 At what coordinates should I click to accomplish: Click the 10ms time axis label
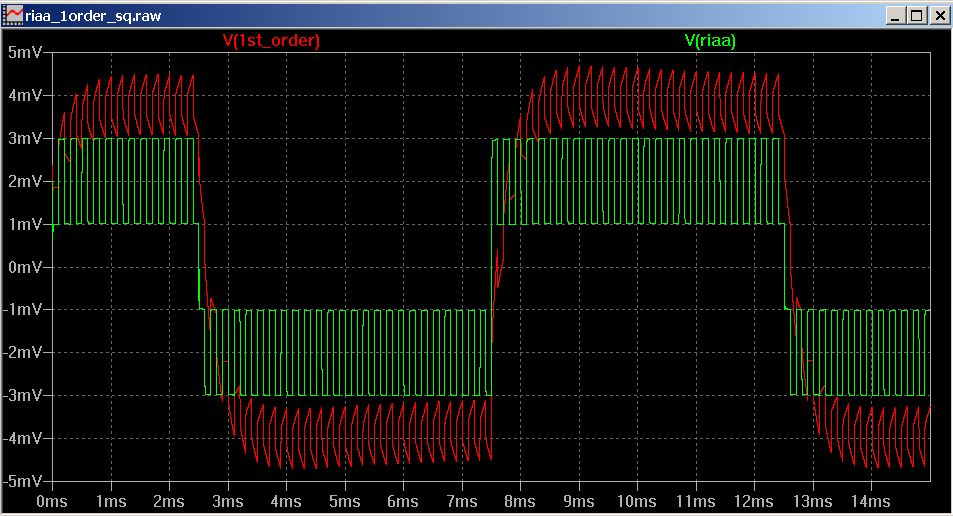[637, 501]
